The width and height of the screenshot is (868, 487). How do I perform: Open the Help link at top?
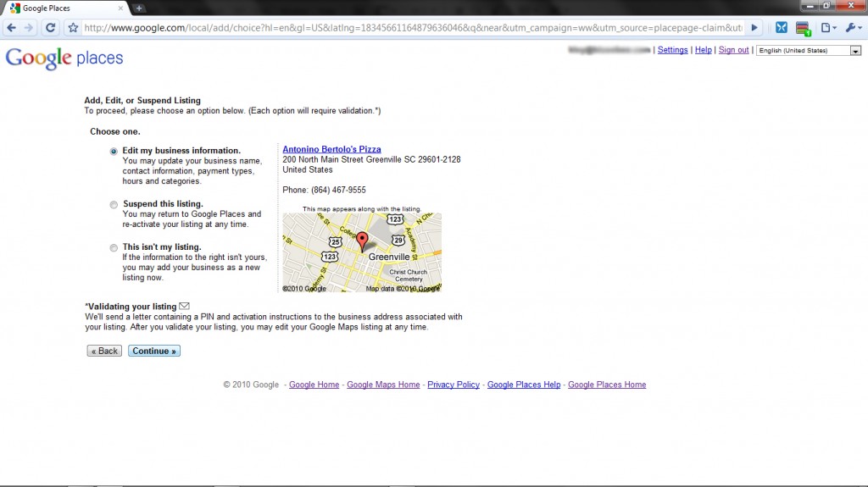click(x=703, y=50)
